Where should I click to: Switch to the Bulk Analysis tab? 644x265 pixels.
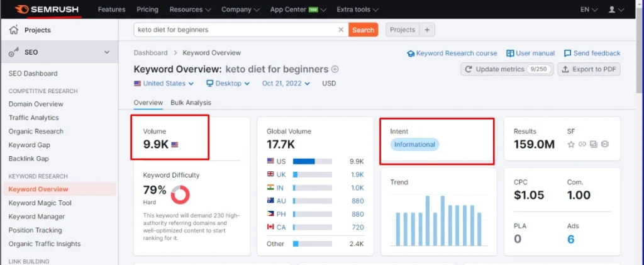coord(191,103)
